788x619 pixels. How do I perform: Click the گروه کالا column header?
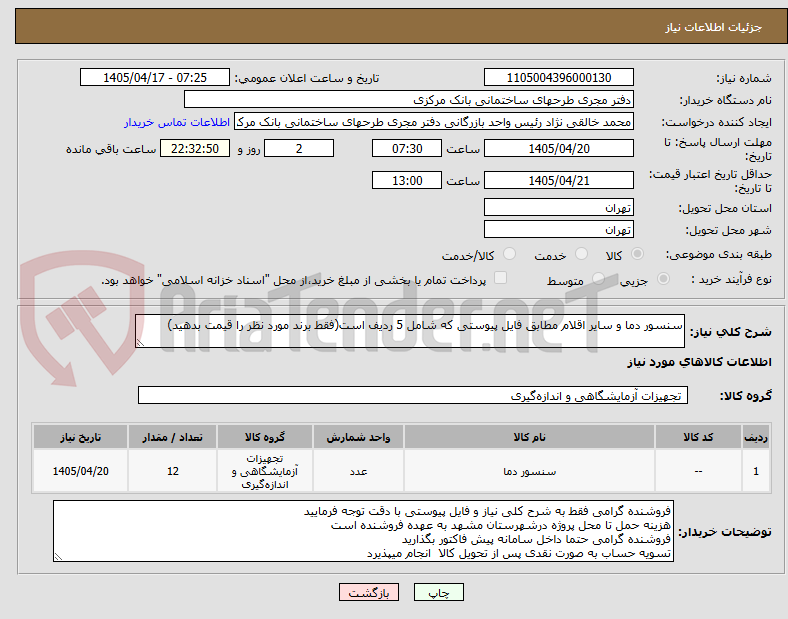pyautogui.click(x=265, y=437)
